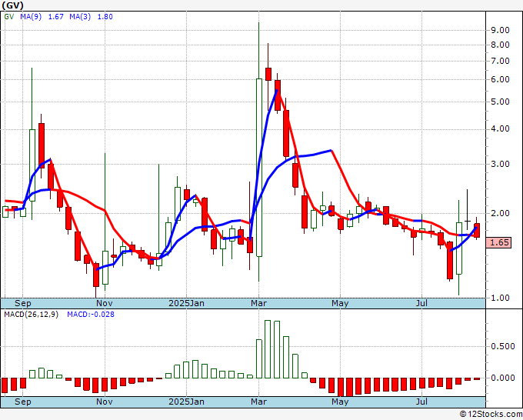Click the 5.00 price axis label
The width and height of the screenshot is (523, 420).
501,102
